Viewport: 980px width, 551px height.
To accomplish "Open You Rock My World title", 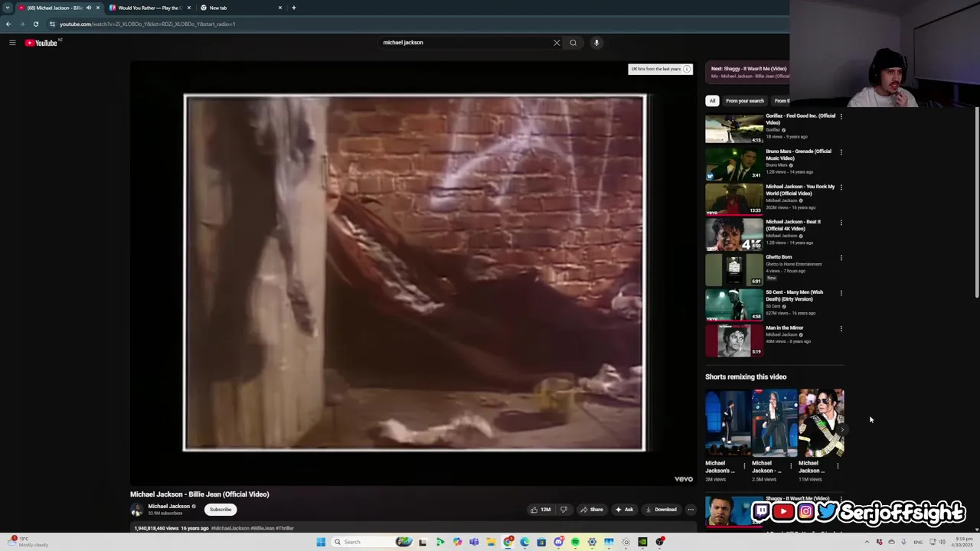I will pyautogui.click(x=800, y=190).
